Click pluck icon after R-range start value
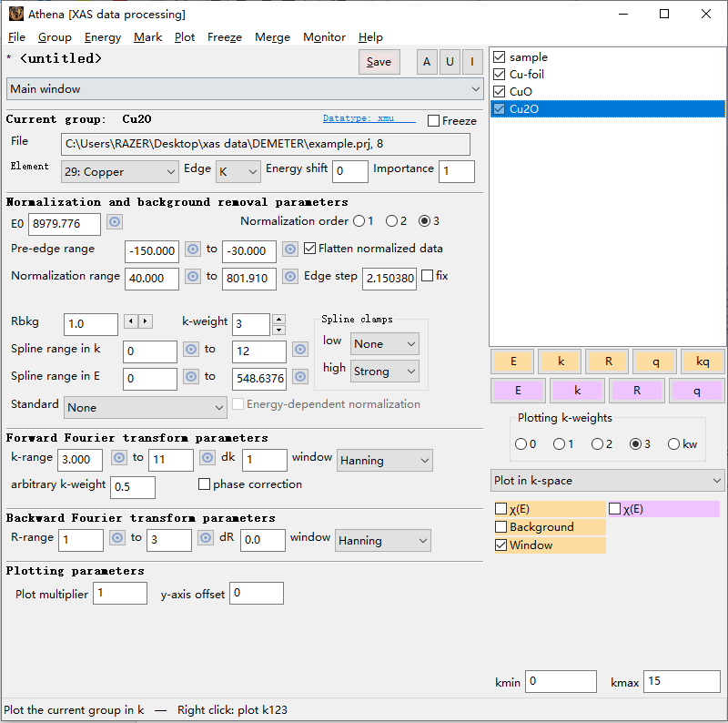728x723 pixels. (x=117, y=538)
